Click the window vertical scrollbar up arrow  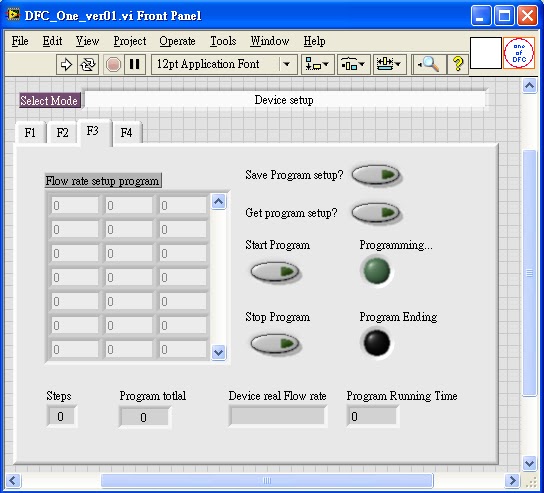click(x=530, y=85)
